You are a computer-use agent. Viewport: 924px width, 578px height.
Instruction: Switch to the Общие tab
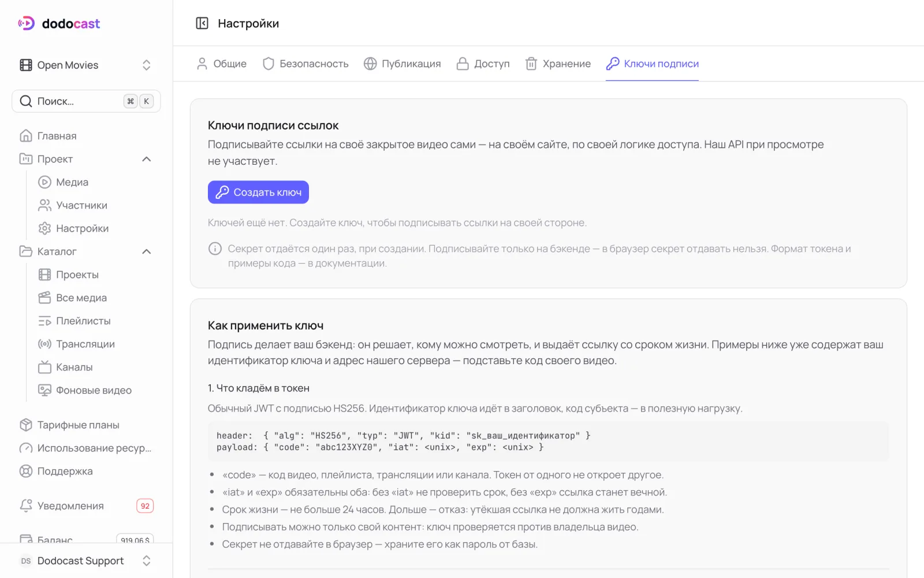click(x=222, y=64)
